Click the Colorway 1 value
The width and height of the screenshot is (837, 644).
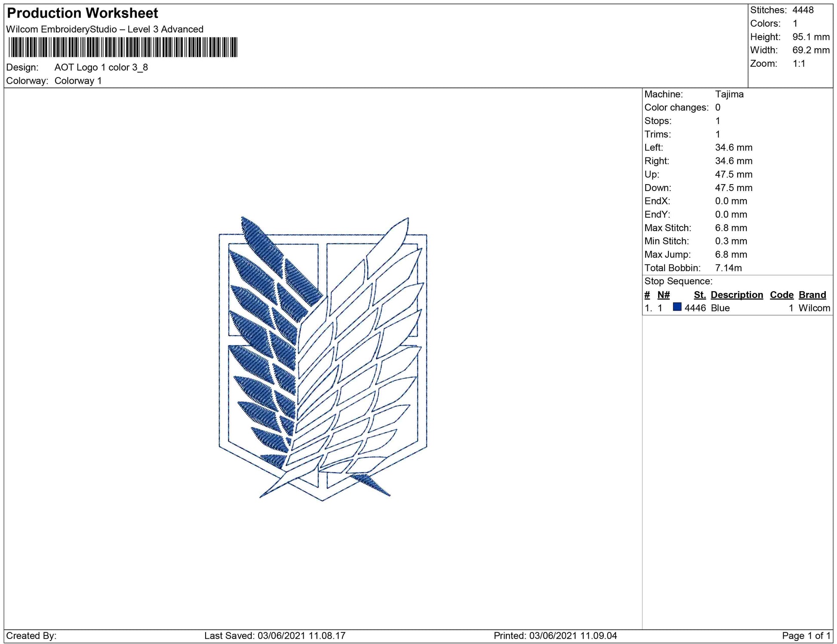click(x=78, y=81)
